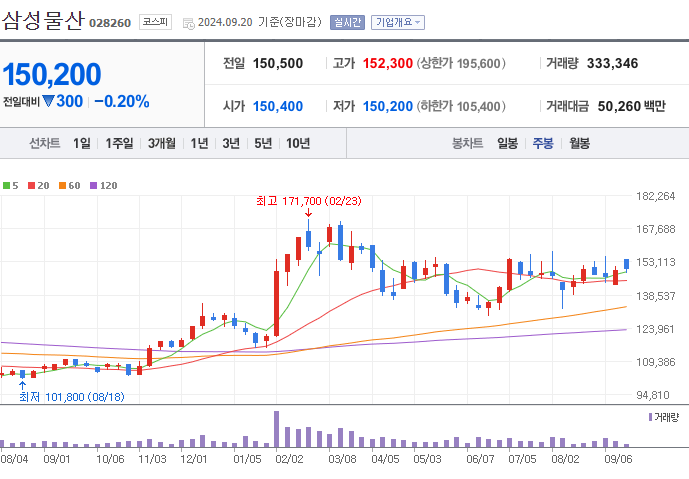The image size is (689, 479).
Task: Click the purple 120 moving average swatch
Action: click(93, 185)
